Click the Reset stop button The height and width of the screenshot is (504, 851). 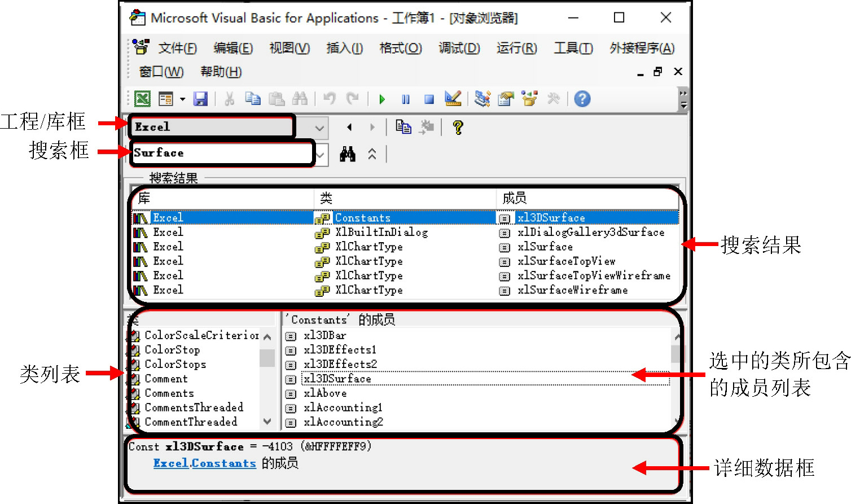pos(429,99)
